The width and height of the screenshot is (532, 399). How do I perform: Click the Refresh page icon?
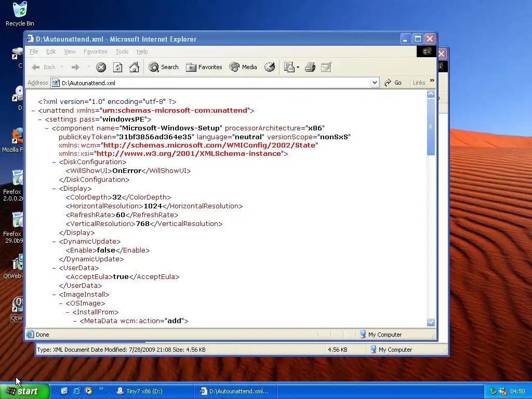(117, 67)
